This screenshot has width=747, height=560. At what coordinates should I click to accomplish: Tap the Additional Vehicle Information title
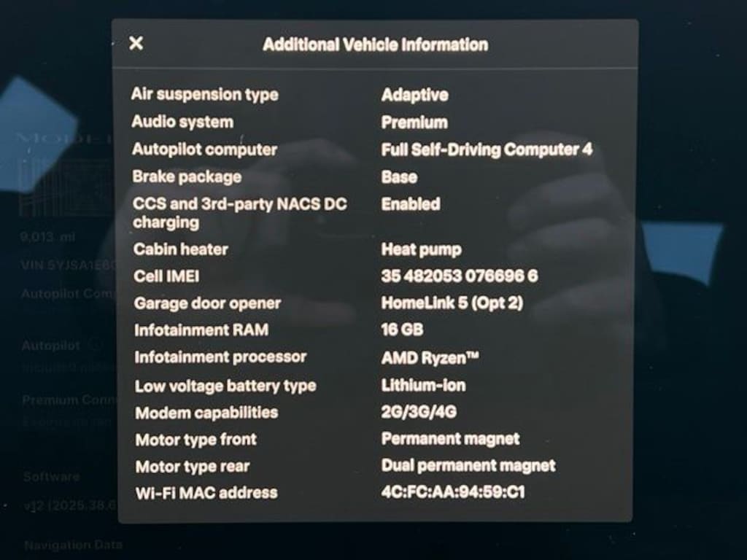[x=375, y=44]
